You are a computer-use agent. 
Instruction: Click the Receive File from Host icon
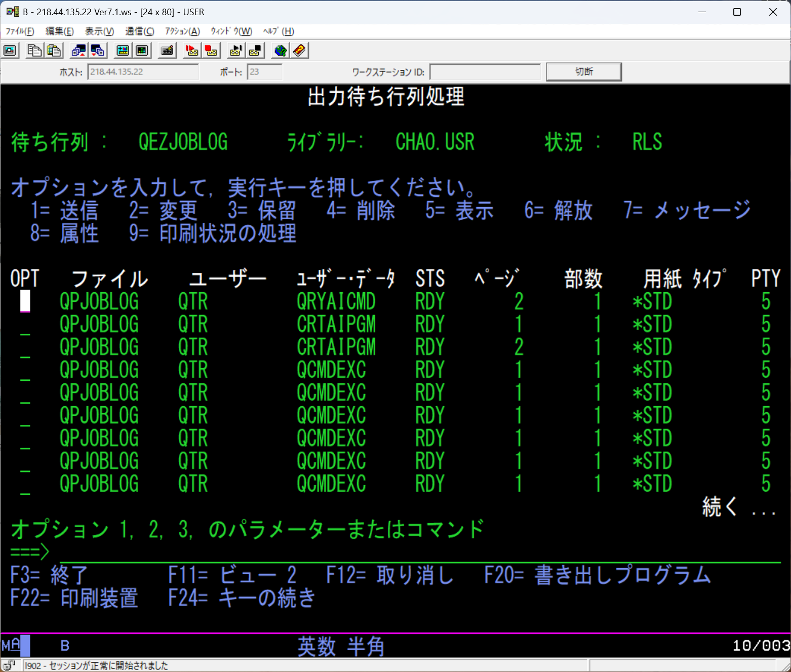click(x=98, y=50)
